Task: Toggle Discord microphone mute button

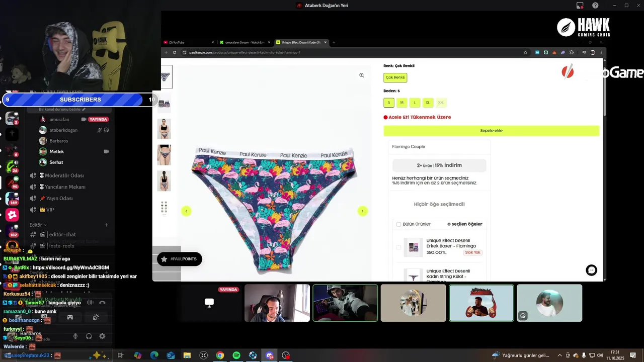Action: pos(75,336)
